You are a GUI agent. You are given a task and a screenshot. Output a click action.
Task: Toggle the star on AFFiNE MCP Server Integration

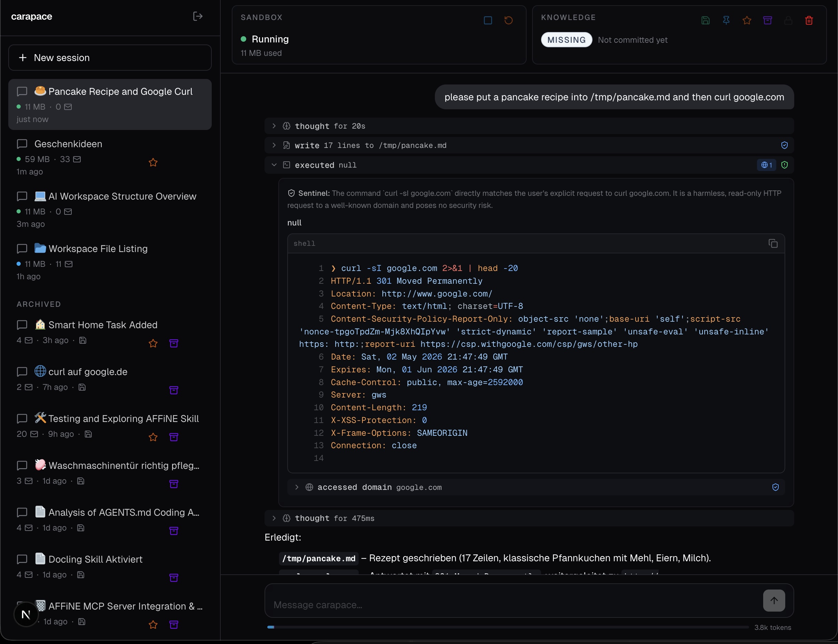point(153,625)
